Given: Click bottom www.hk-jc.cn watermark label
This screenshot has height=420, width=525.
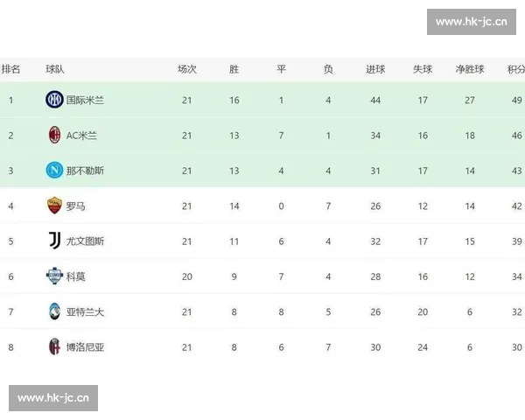Looking at the screenshot, I should 53,398.
